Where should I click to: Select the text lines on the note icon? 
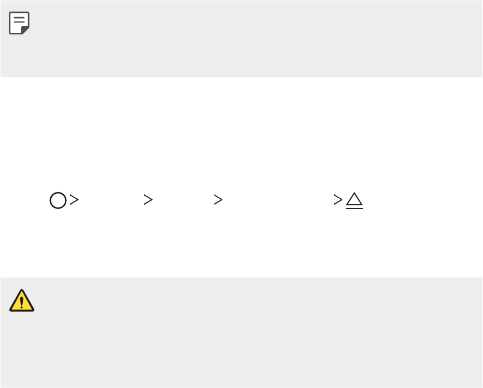click(x=19, y=20)
